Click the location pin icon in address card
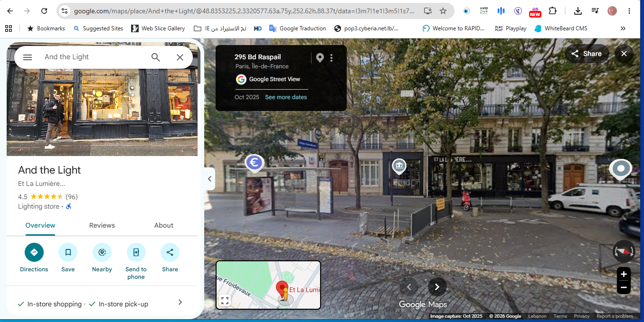 [x=320, y=58]
